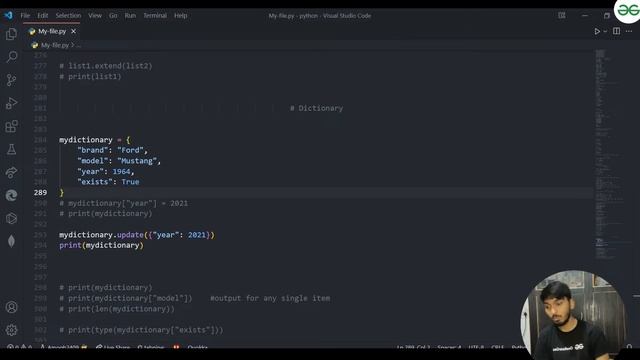This screenshot has height=360, width=640.
Task: Open More Actions ellipsis in editor toolbar
Action: [629, 31]
